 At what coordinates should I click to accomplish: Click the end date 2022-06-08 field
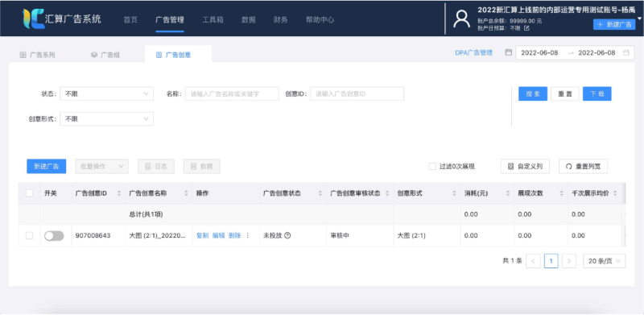[597, 52]
